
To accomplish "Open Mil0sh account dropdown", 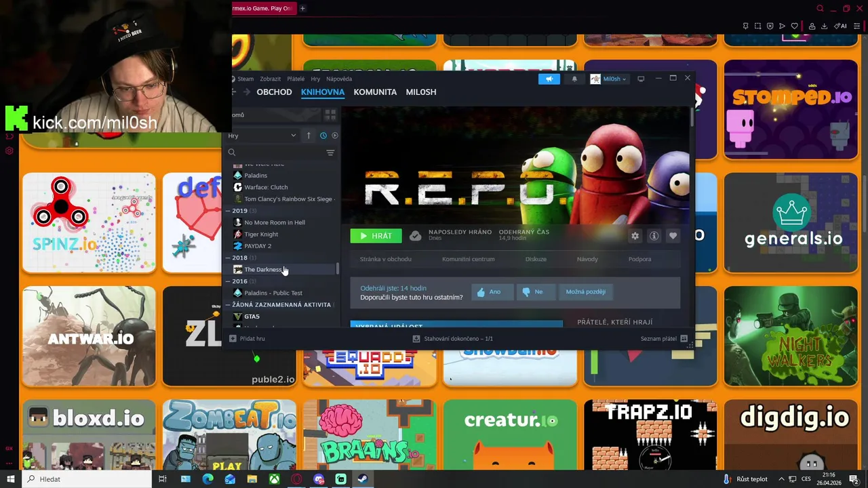I will 608,79.
